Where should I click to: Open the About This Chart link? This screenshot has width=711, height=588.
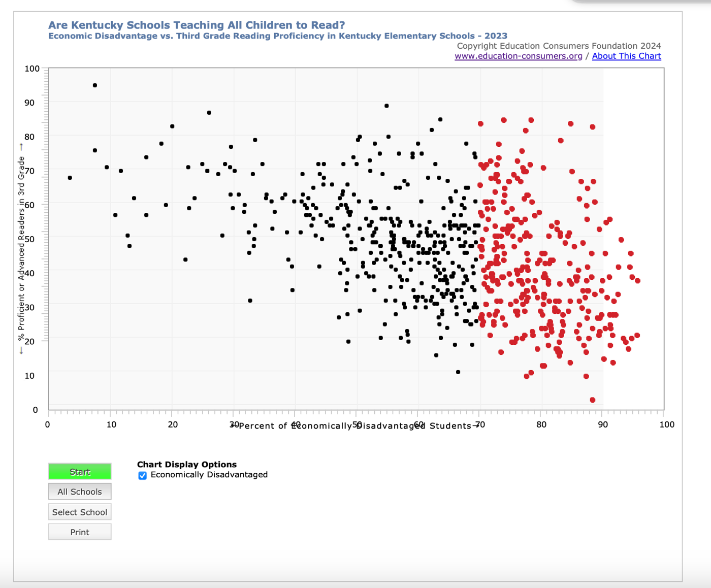click(626, 56)
